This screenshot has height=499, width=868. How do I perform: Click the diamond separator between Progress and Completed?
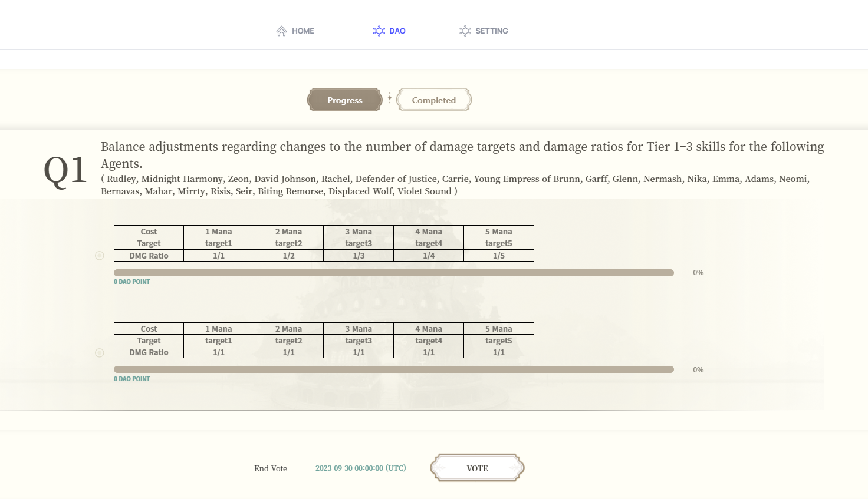pyautogui.click(x=390, y=98)
